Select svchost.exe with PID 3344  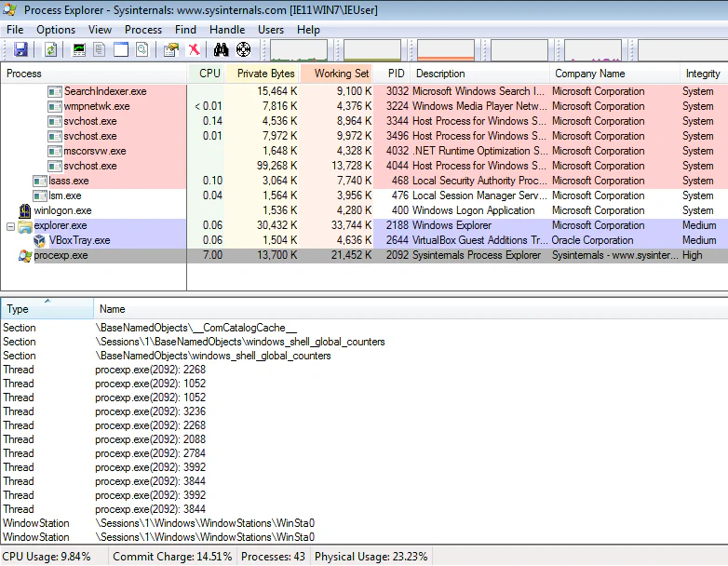(364, 121)
